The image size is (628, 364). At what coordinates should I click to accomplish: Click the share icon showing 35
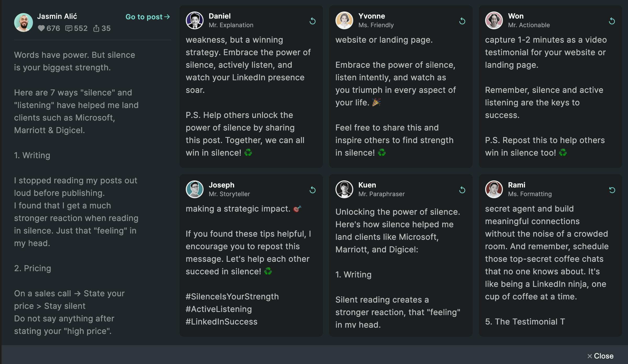point(96,28)
